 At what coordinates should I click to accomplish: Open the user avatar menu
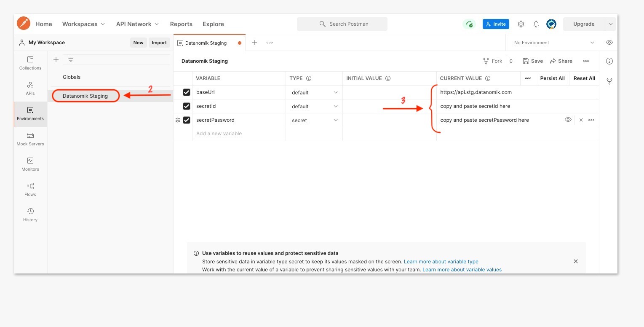coord(551,24)
